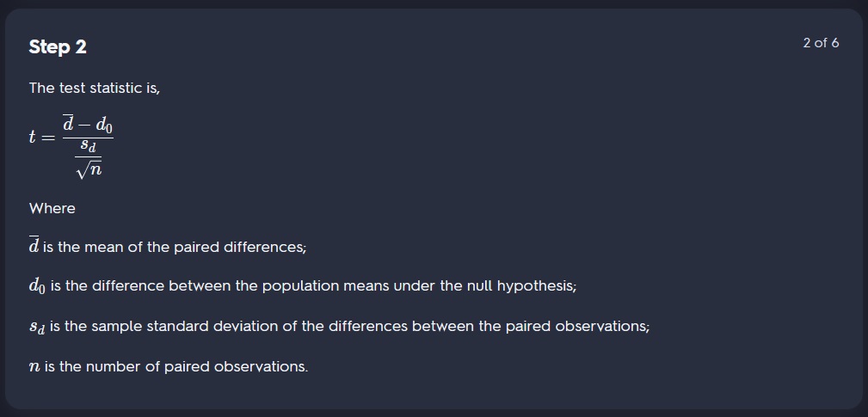
Task: Click the word "Where"
Action: [52, 208]
